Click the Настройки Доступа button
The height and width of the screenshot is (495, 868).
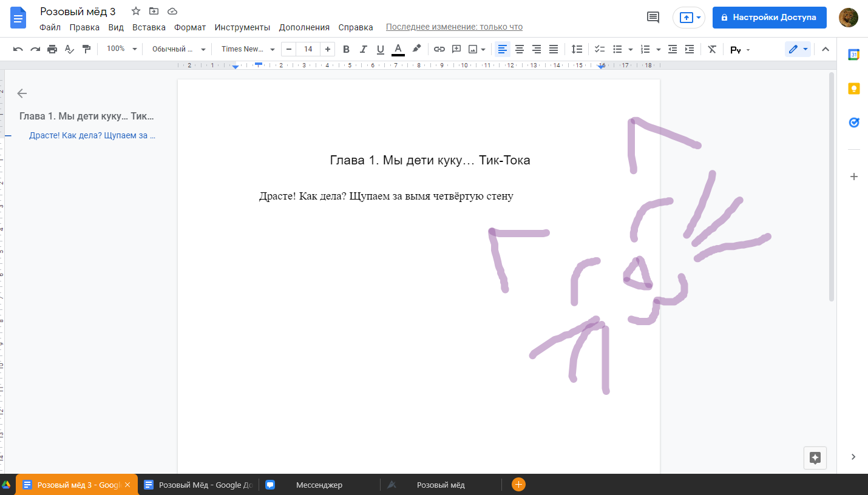tap(769, 18)
